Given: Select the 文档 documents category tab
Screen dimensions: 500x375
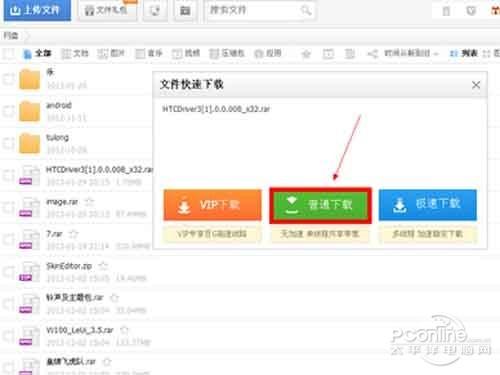Looking at the screenshot, I should click(x=76, y=53).
